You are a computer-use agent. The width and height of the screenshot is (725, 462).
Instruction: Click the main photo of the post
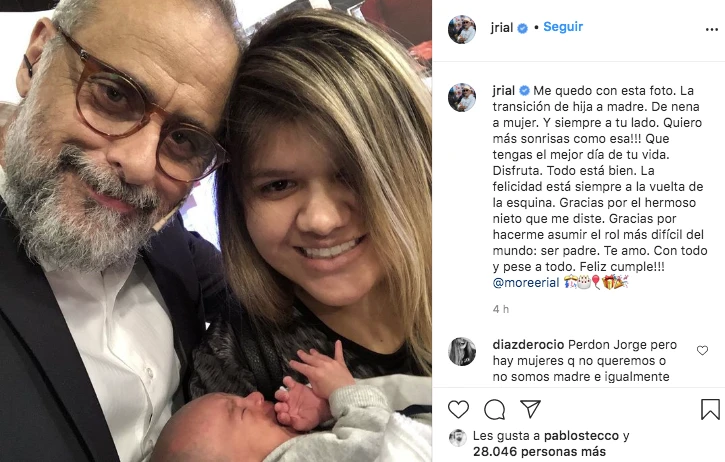click(216, 231)
